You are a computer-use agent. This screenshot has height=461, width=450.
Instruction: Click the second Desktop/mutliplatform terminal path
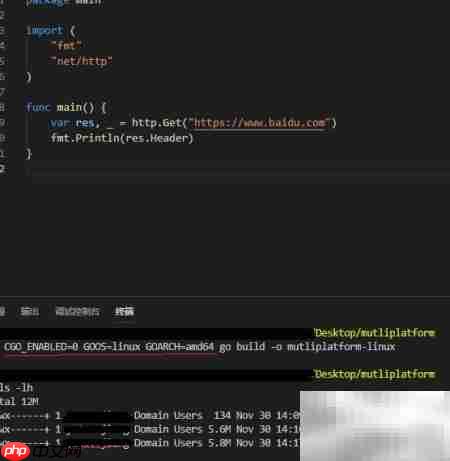(375, 374)
